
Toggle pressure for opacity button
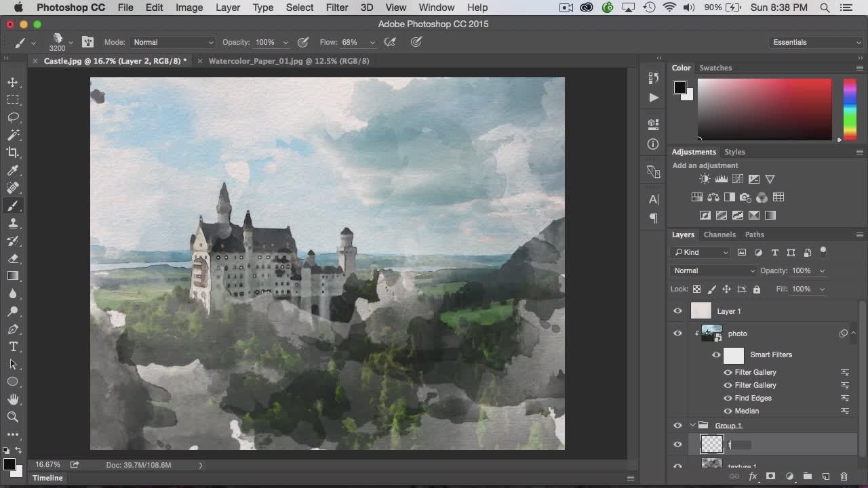tap(303, 42)
